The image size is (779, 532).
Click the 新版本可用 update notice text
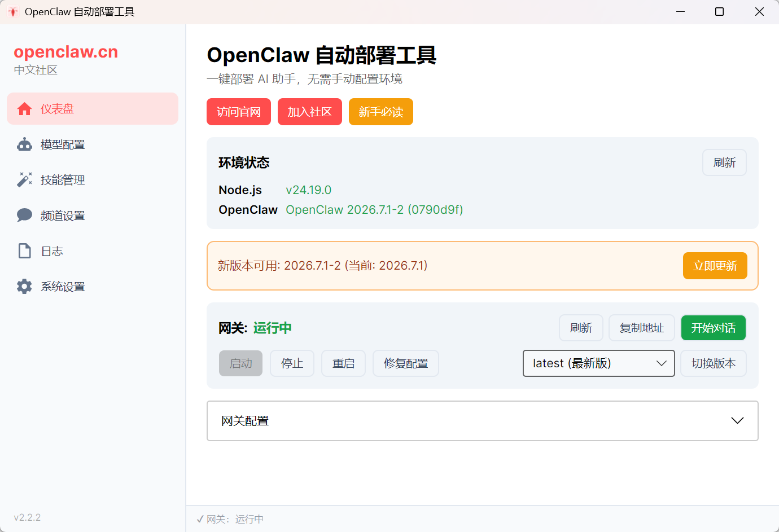coord(323,266)
